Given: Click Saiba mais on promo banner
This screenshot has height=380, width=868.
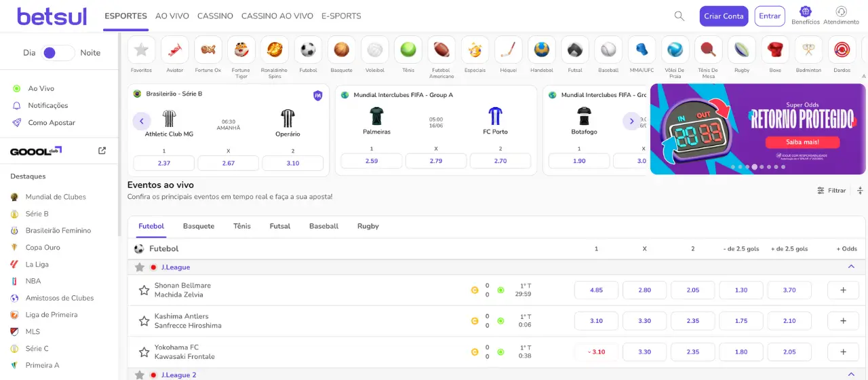Looking at the screenshot, I should [802, 142].
